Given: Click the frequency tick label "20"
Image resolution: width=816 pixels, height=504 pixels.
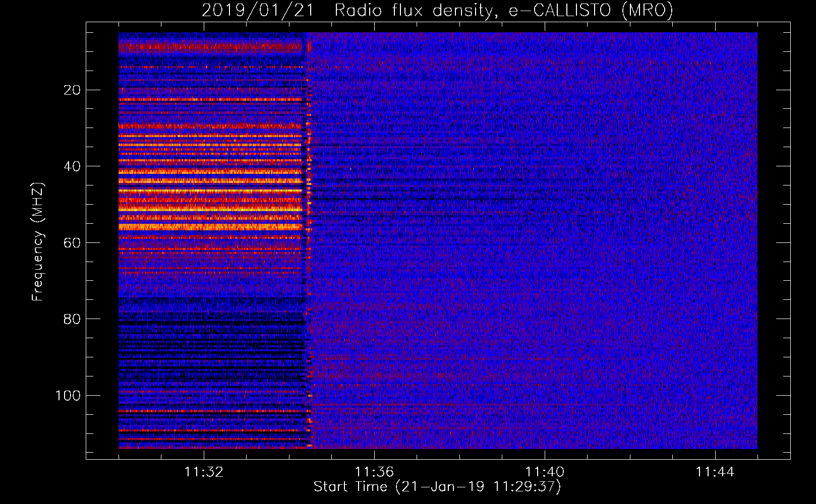Looking at the screenshot, I should pyautogui.click(x=73, y=90).
